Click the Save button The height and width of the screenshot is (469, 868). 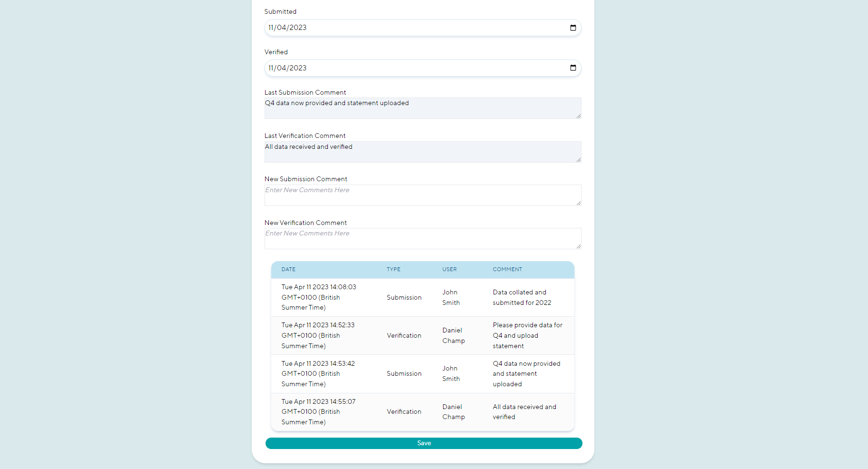click(x=424, y=443)
